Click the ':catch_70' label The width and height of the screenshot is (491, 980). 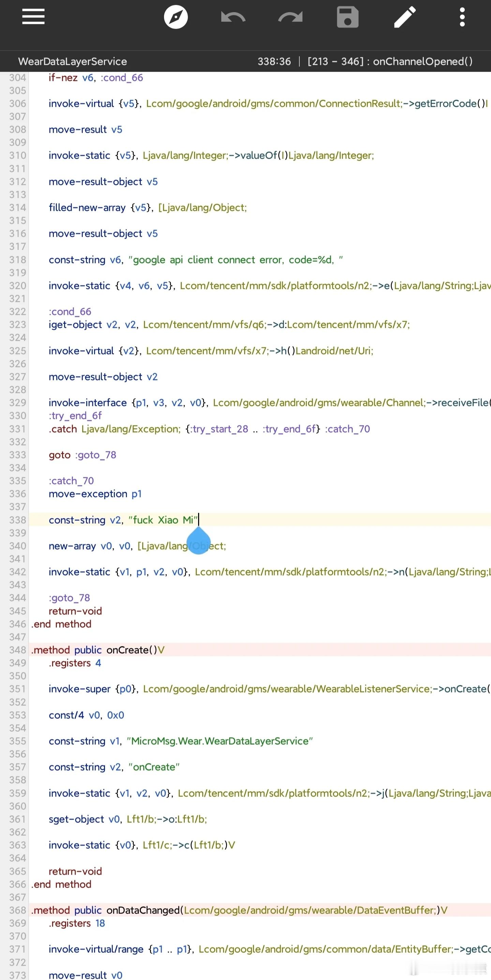click(71, 481)
